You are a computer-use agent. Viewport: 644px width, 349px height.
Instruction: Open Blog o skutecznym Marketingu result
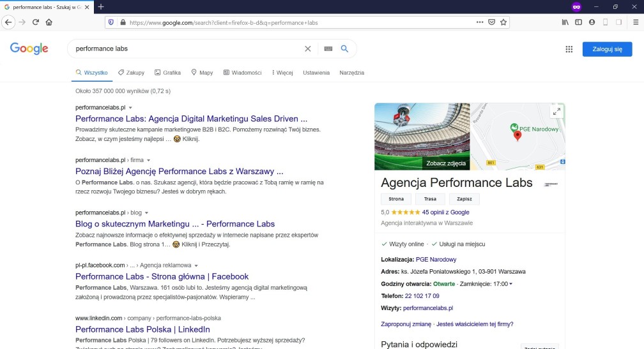[175, 224]
